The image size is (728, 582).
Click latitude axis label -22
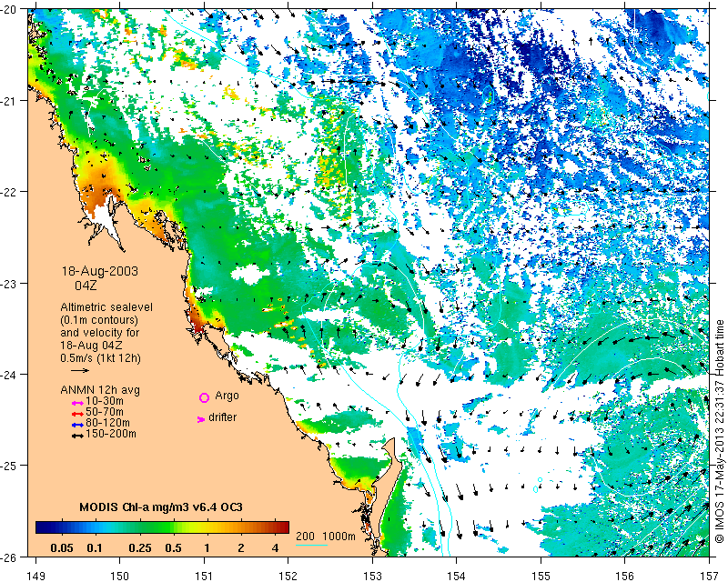pyautogui.click(x=8, y=192)
